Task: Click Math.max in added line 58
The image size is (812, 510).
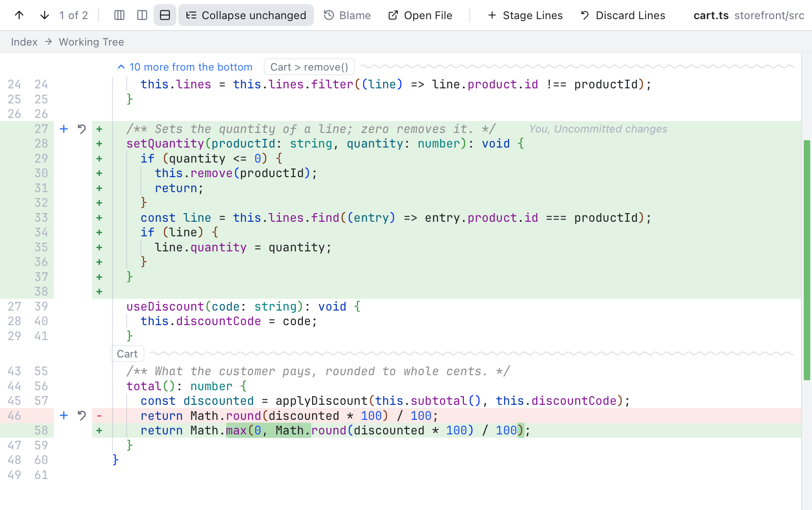Action: pos(219,430)
